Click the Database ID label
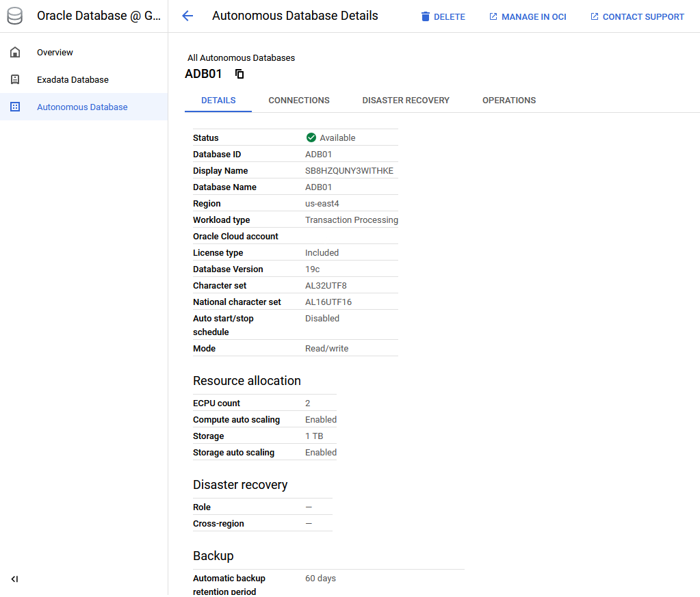The width and height of the screenshot is (700, 597). point(217,155)
